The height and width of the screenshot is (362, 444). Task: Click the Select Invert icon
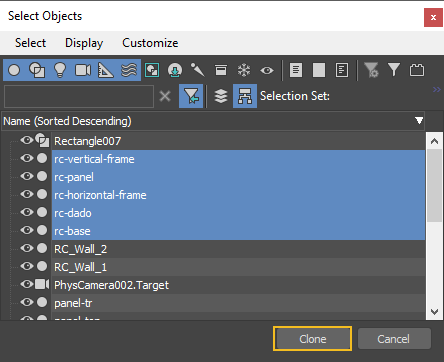coord(342,70)
